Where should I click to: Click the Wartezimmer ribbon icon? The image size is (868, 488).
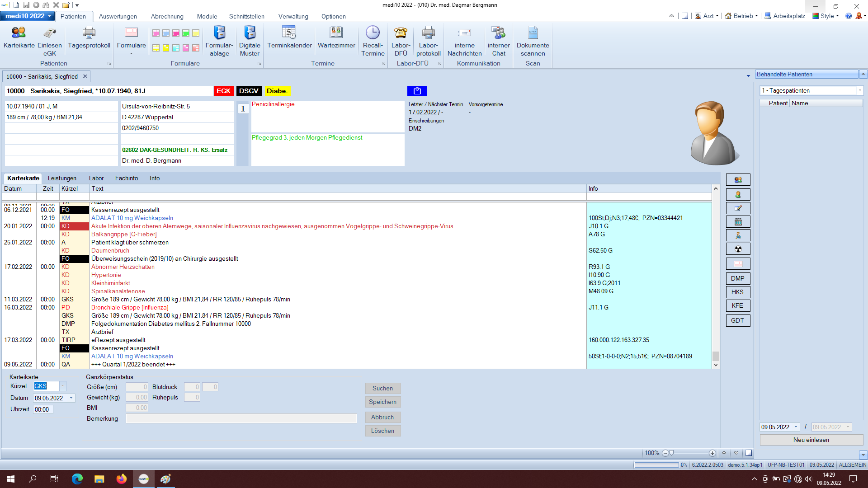[x=336, y=33]
